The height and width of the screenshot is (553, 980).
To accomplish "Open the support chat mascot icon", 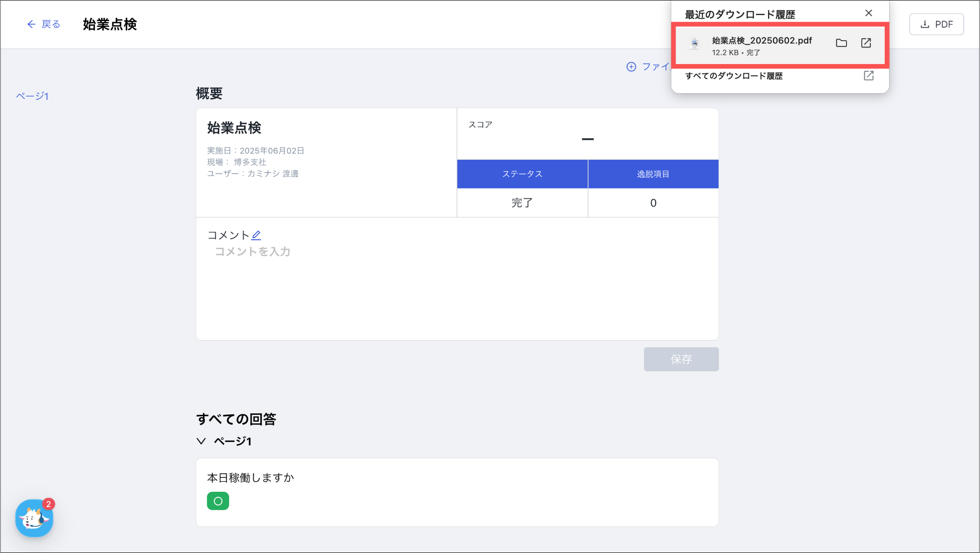I will click(x=34, y=518).
